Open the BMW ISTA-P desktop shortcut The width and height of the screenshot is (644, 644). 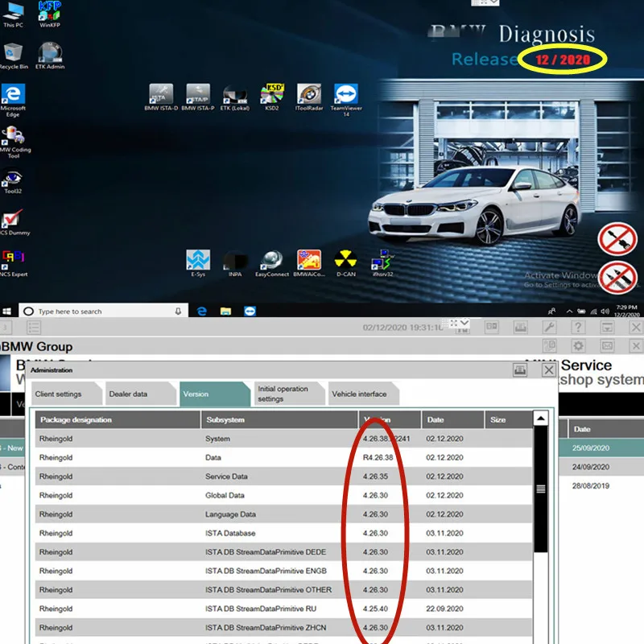pyautogui.click(x=198, y=97)
